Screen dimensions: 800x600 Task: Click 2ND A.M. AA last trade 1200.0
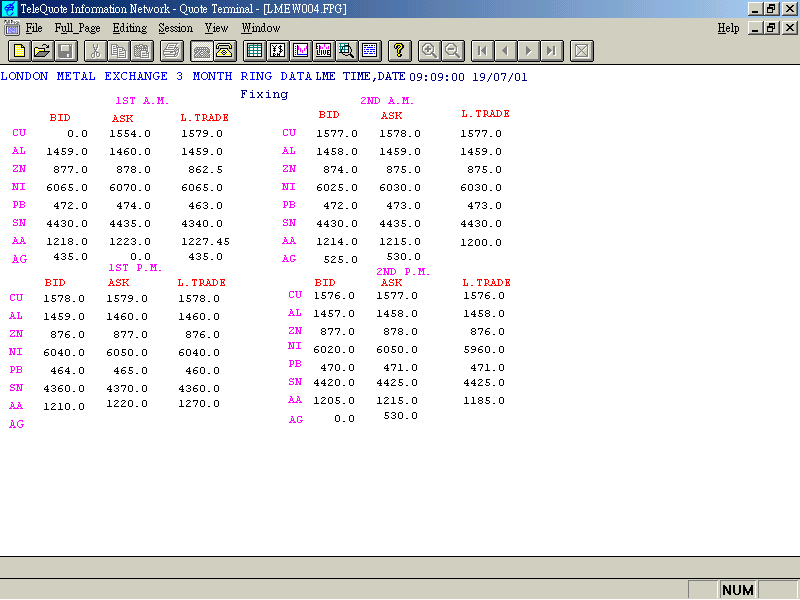481,242
